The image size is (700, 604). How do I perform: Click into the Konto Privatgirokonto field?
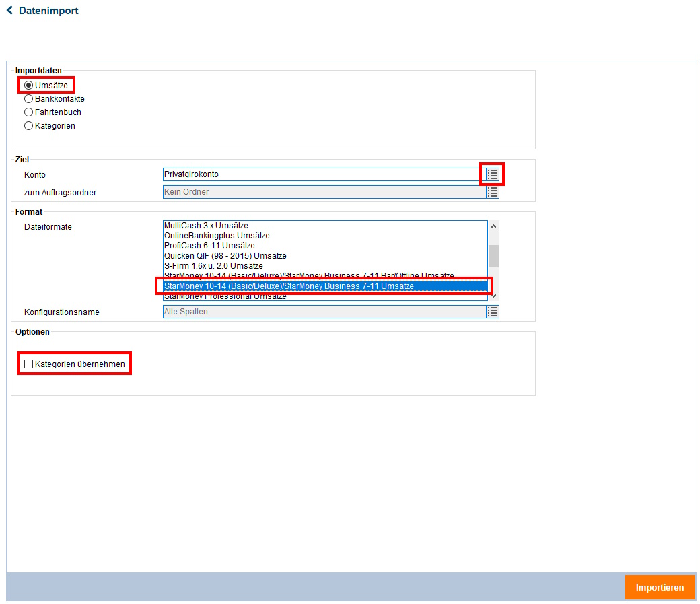323,174
